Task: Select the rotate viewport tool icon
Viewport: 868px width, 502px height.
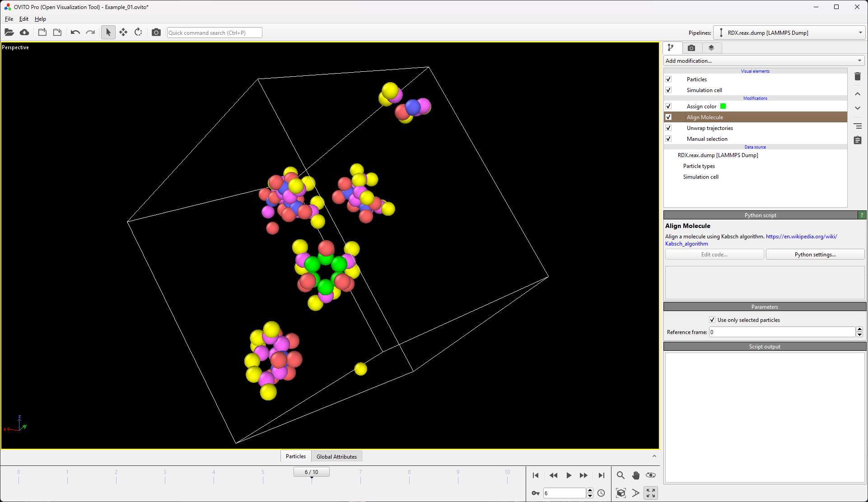Action: [138, 33]
